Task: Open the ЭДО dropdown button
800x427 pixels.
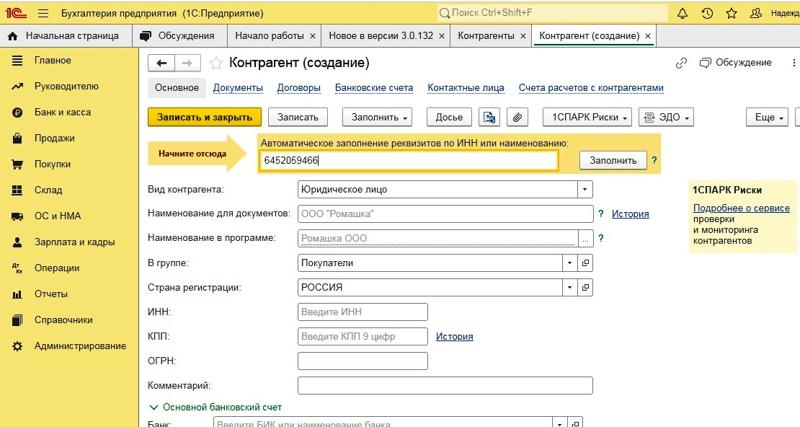Action: click(666, 117)
